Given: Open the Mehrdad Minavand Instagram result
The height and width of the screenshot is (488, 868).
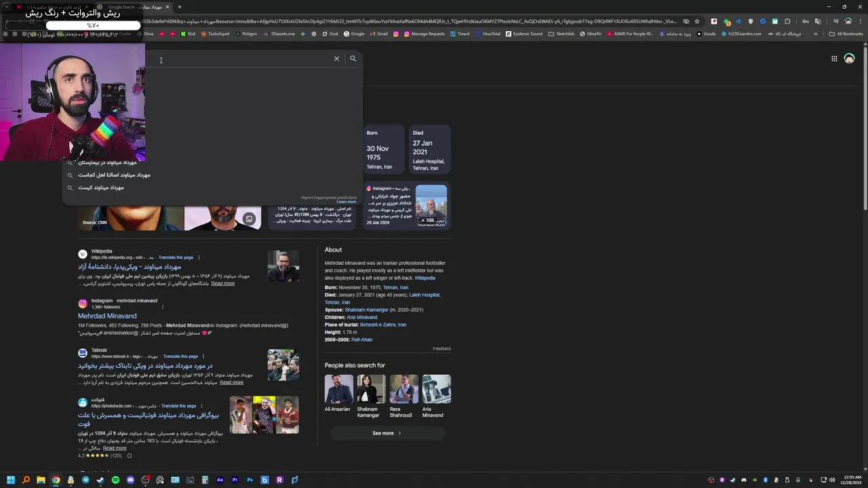Looking at the screenshot, I should coord(107,316).
